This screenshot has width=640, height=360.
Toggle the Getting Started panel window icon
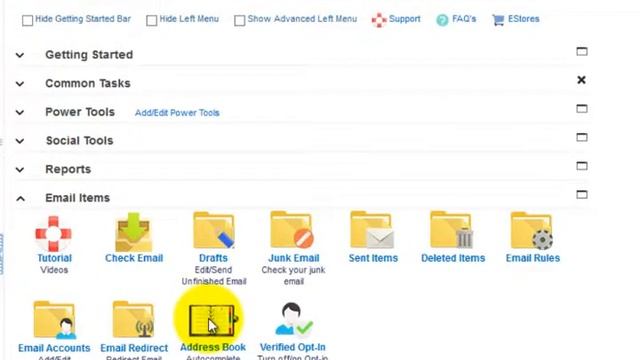pos(582,51)
